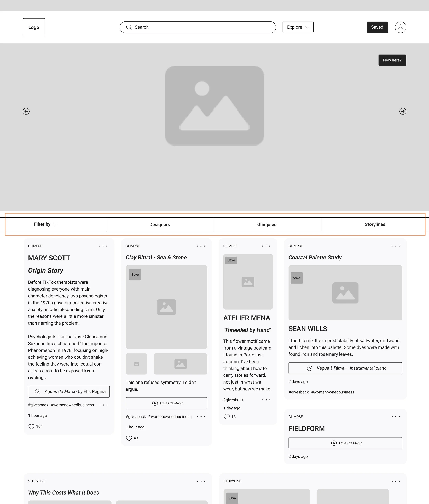Open options menu on Coastal Palette Study card
The image size is (429, 504).
point(395,246)
